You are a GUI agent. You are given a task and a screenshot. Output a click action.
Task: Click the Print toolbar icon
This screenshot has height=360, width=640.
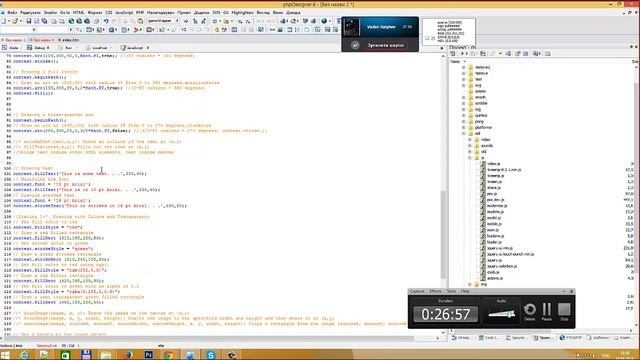[96, 21]
